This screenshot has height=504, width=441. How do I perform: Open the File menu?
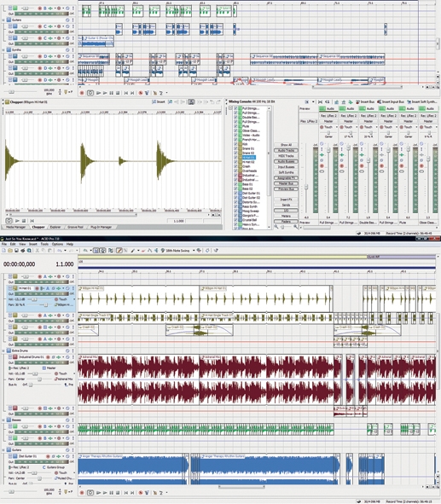[4, 244]
